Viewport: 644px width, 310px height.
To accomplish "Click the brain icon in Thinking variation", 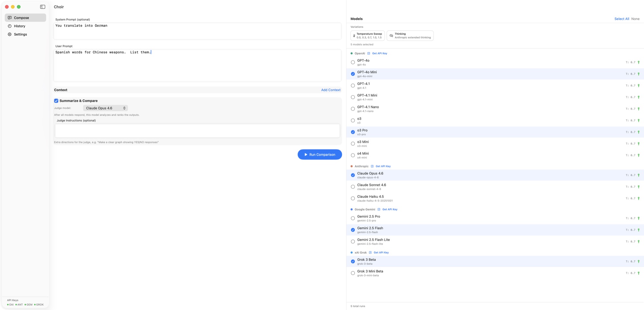I will coord(391,36).
